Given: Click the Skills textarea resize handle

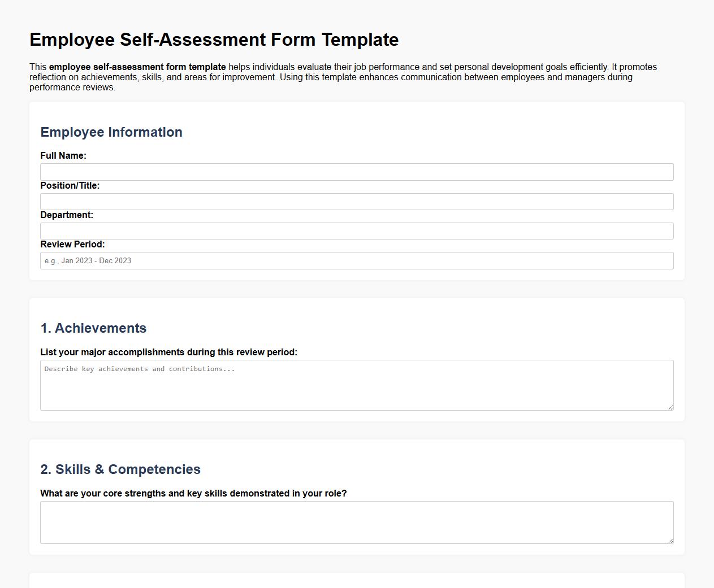Looking at the screenshot, I should 670,541.
